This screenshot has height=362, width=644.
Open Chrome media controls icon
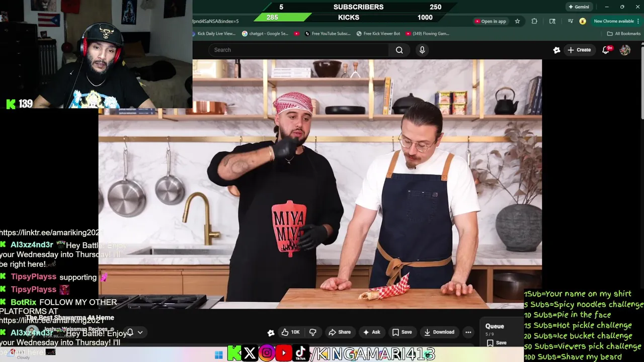click(x=570, y=21)
